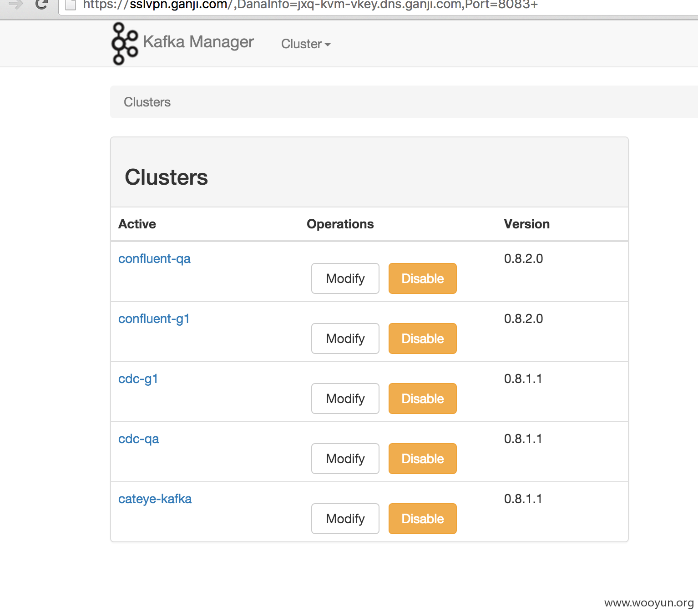Open the cateye-kafka cluster link
Image resolution: width=698 pixels, height=616 pixels.
[155, 499]
